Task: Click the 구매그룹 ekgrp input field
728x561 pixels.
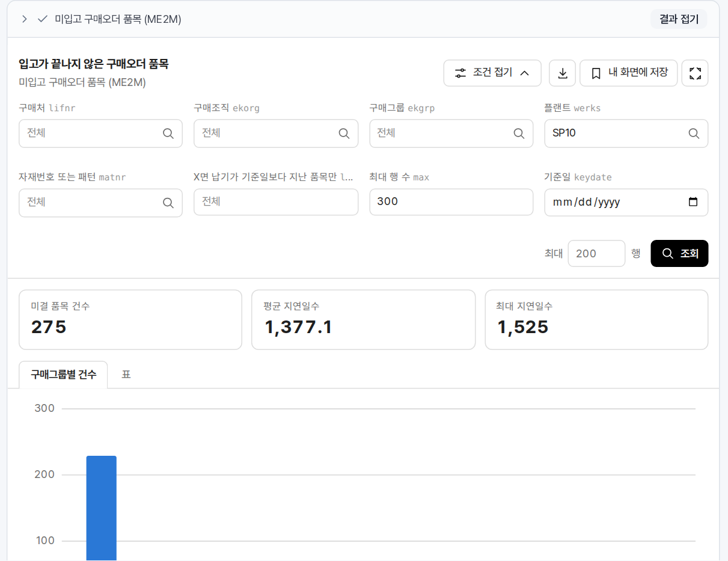Action: click(451, 133)
